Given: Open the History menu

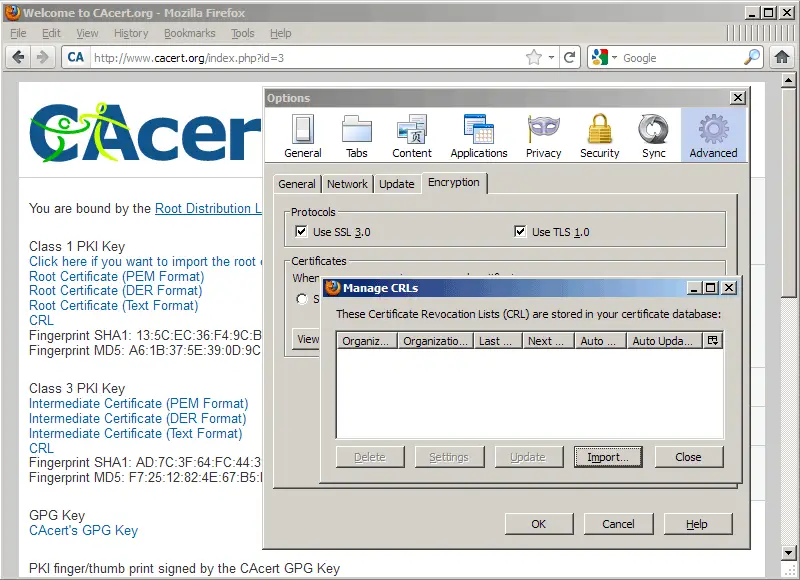Looking at the screenshot, I should 131,33.
